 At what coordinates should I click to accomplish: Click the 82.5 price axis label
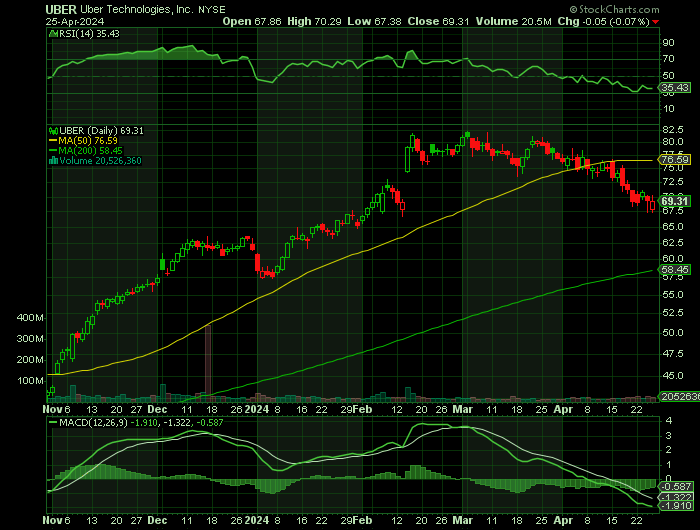pyautogui.click(x=673, y=129)
